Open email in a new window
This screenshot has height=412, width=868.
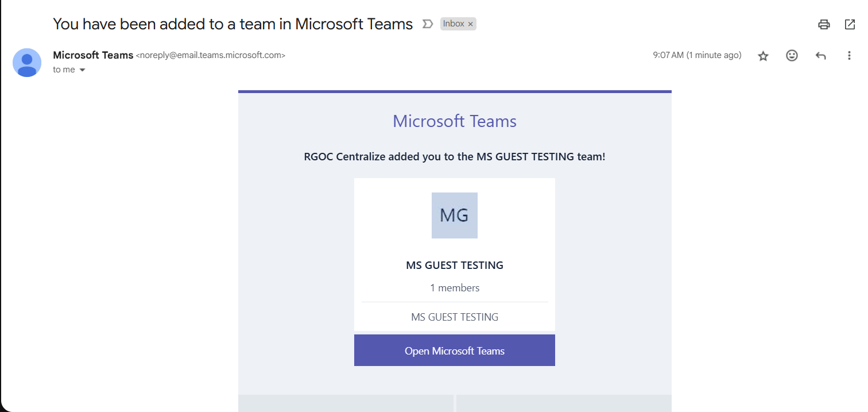850,24
